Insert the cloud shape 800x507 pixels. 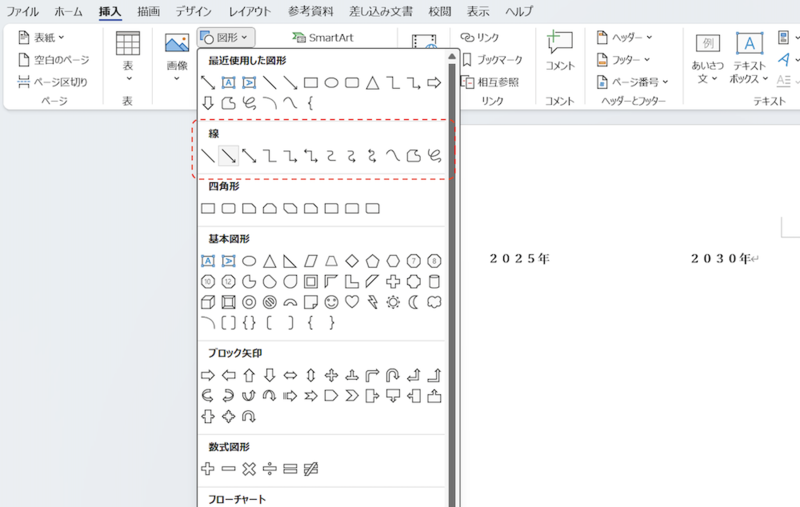point(434,302)
